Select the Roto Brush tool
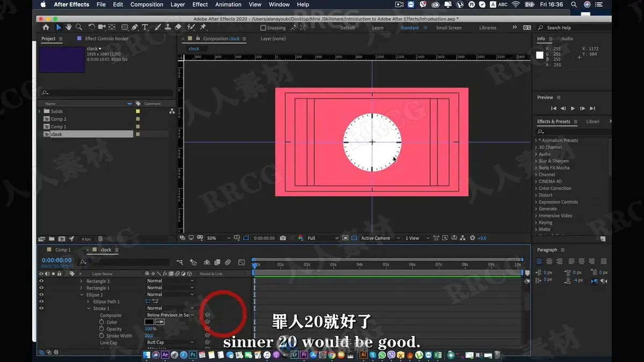This screenshot has width=644, height=362. click(192, 27)
